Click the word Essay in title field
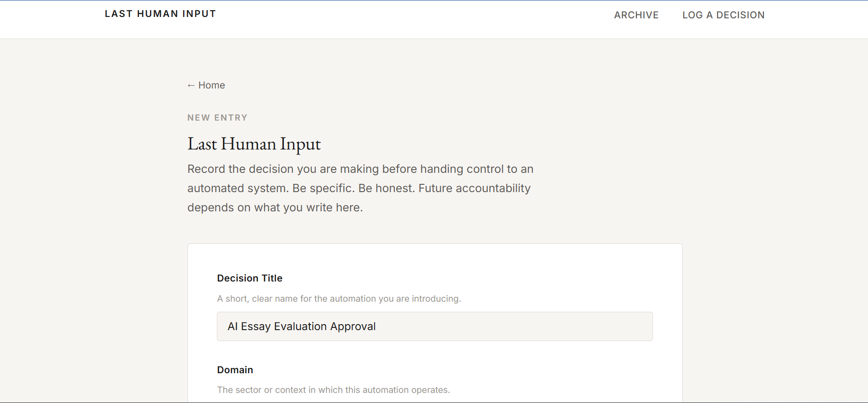868x403 pixels. [x=256, y=326]
